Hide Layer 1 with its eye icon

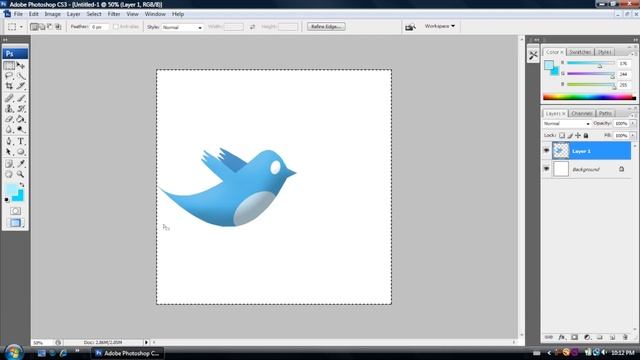click(x=547, y=151)
